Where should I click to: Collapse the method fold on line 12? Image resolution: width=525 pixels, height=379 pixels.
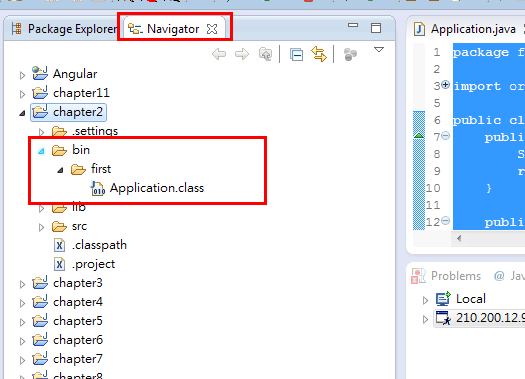click(445, 221)
